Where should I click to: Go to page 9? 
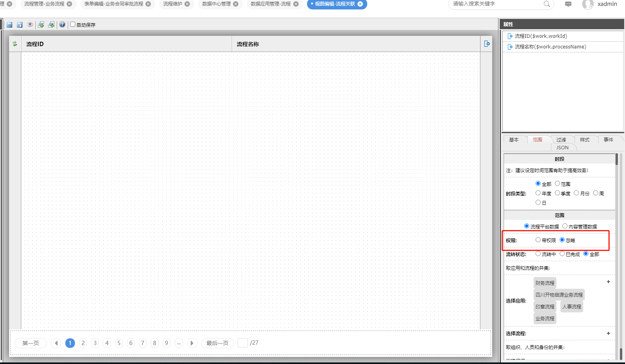(x=167, y=343)
